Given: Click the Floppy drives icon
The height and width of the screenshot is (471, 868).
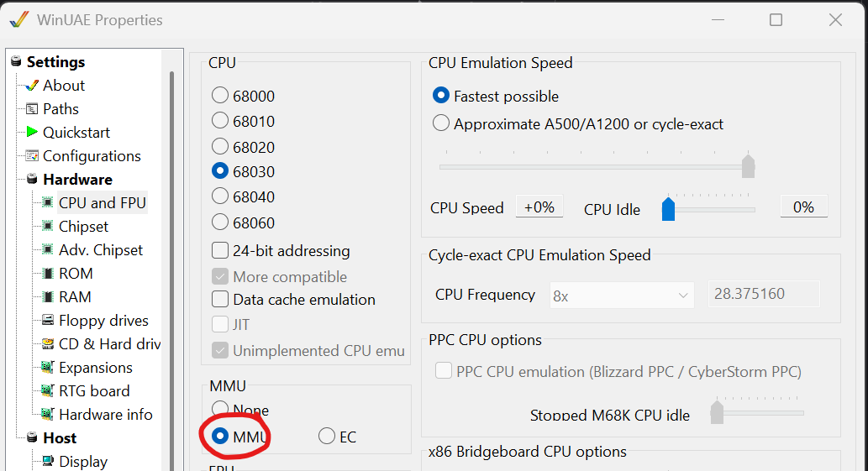Looking at the screenshot, I should [x=48, y=321].
